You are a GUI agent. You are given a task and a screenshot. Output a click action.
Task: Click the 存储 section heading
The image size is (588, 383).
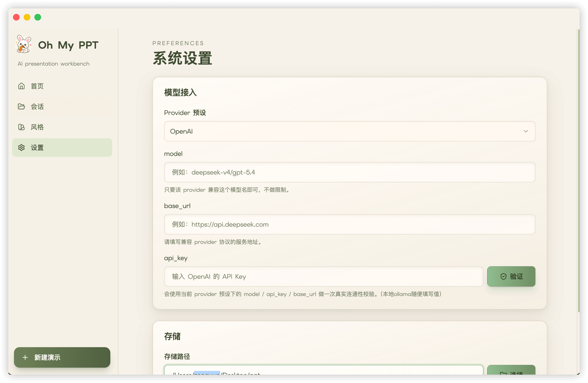tap(172, 336)
